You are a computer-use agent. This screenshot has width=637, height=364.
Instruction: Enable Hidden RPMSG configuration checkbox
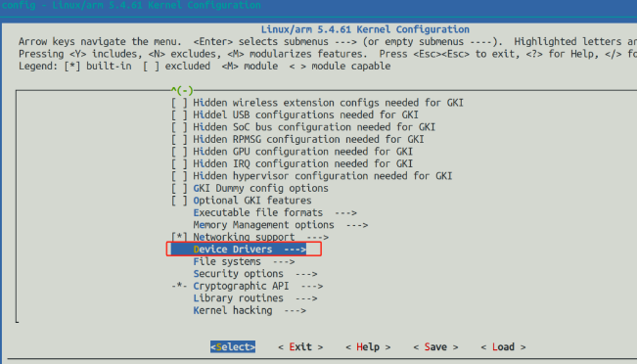179,139
